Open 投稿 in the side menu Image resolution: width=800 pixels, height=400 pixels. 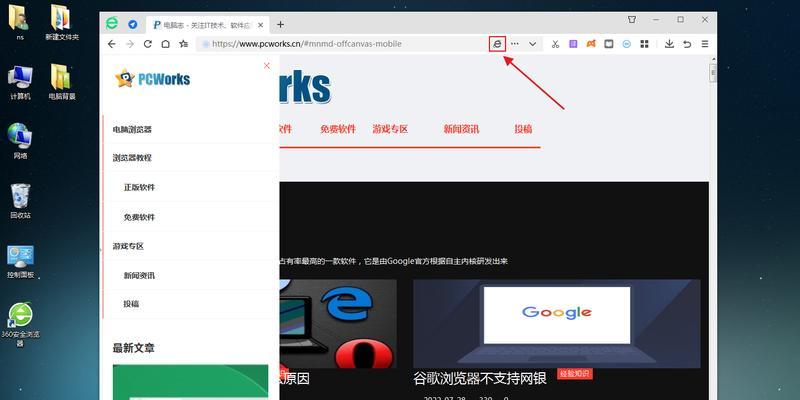(131, 304)
